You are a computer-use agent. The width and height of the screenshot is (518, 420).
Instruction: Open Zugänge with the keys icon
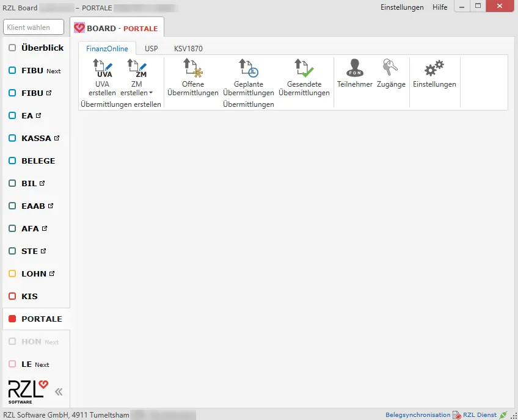[x=391, y=73]
